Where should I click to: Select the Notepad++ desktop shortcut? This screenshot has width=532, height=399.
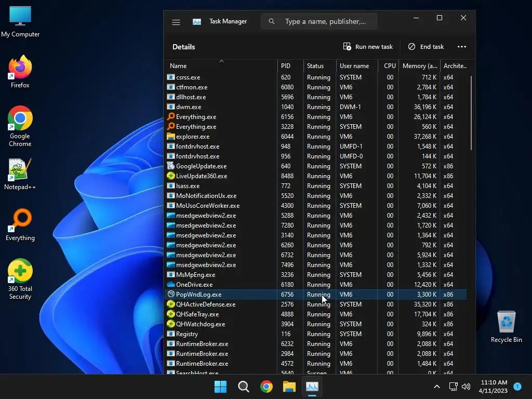20,174
